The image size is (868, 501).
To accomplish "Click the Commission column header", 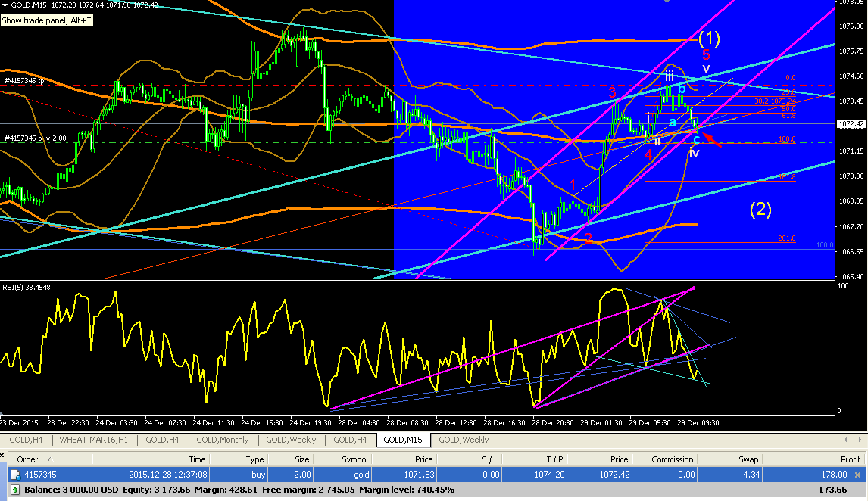I will [664, 459].
